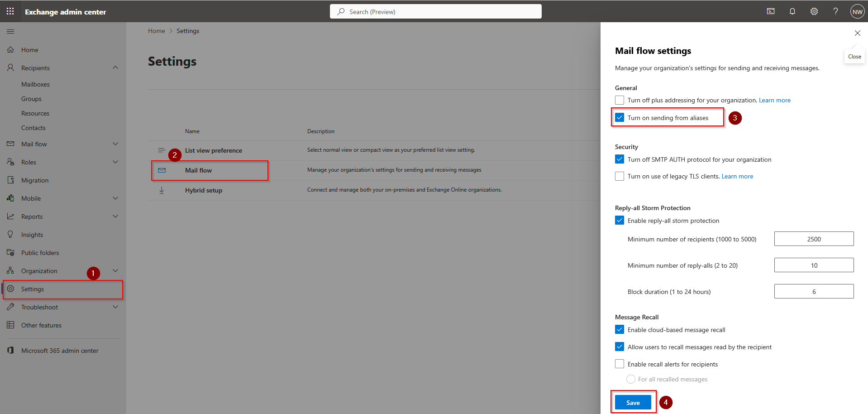Image resolution: width=868 pixels, height=414 pixels.
Task: Click the Mobile icon in sidebar
Action: click(10, 198)
